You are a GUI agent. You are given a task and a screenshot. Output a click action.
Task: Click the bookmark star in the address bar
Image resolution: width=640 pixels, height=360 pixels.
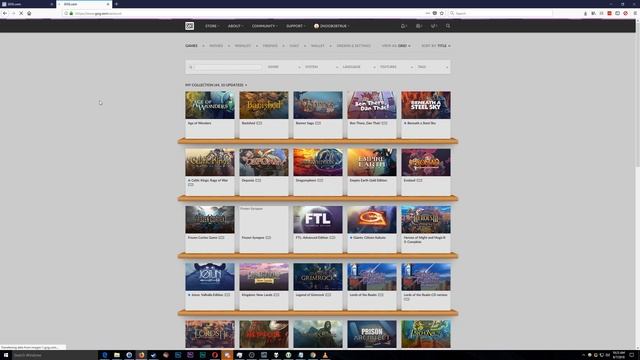coord(441,13)
